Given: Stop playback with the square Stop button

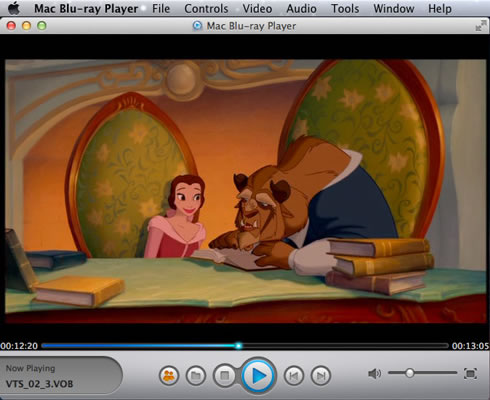Looking at the screenshot, I should [x=225, y=376].
